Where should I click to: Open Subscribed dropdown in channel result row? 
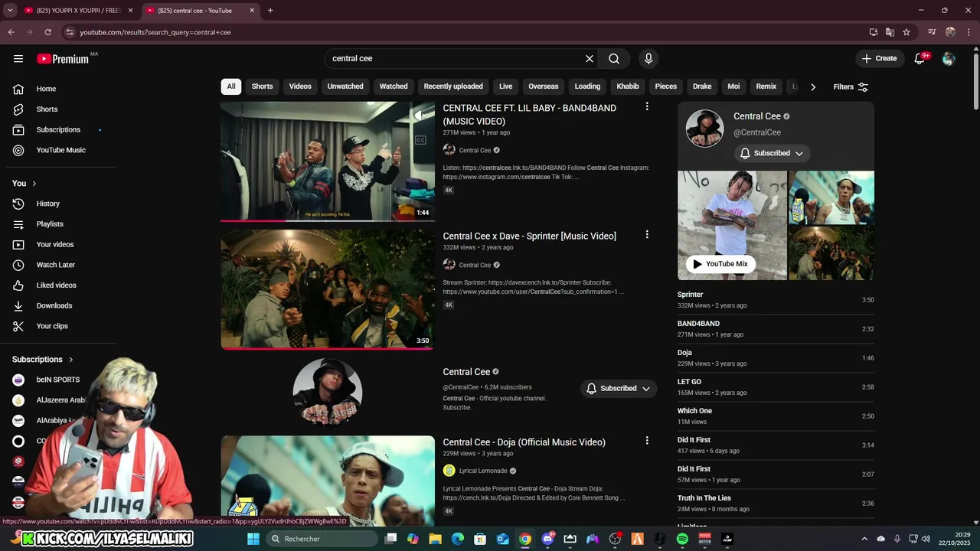619,389
